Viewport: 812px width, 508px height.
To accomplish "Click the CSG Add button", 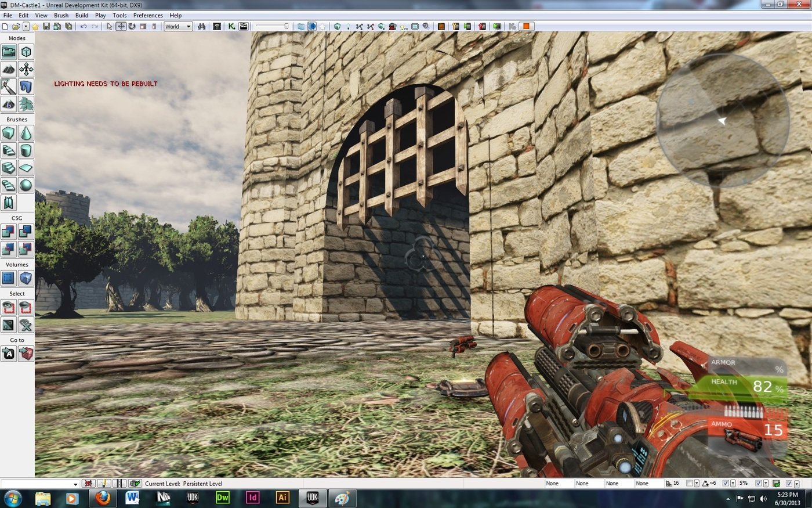I will pos(9,232).
